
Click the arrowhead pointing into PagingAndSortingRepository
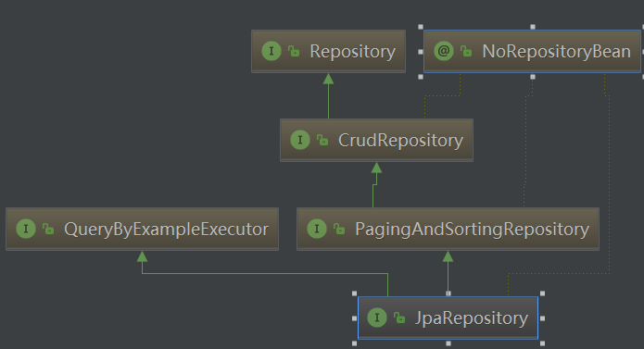[448, 256]
